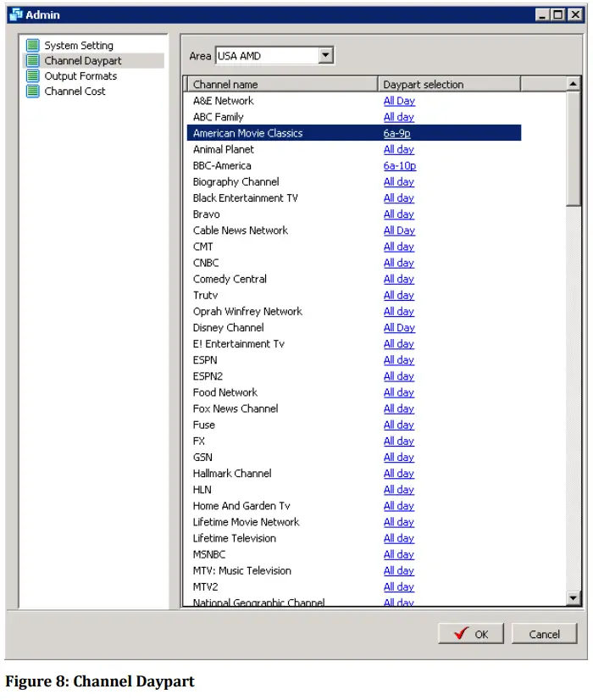Open the ESPN All day link
The image size is (593, 700).
(x=398, y=360)
